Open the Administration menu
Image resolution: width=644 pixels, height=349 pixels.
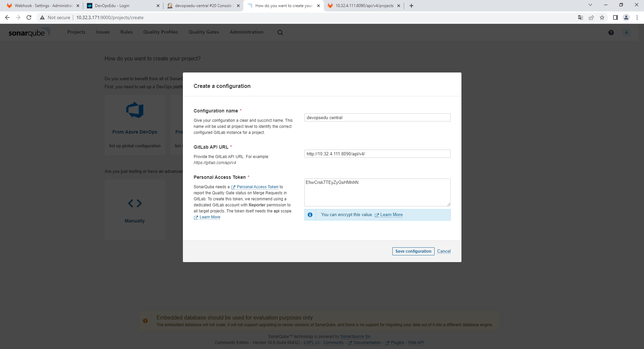[x=247, y=32]
